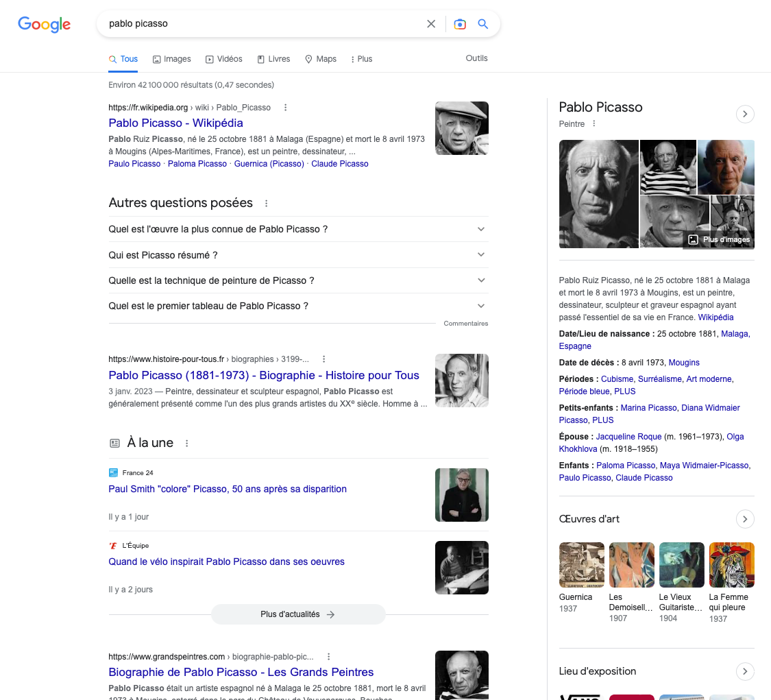Switch to the Vidéos tab
Image resolution: width=771 pixels, height=700 pixels.
point(223,59)
